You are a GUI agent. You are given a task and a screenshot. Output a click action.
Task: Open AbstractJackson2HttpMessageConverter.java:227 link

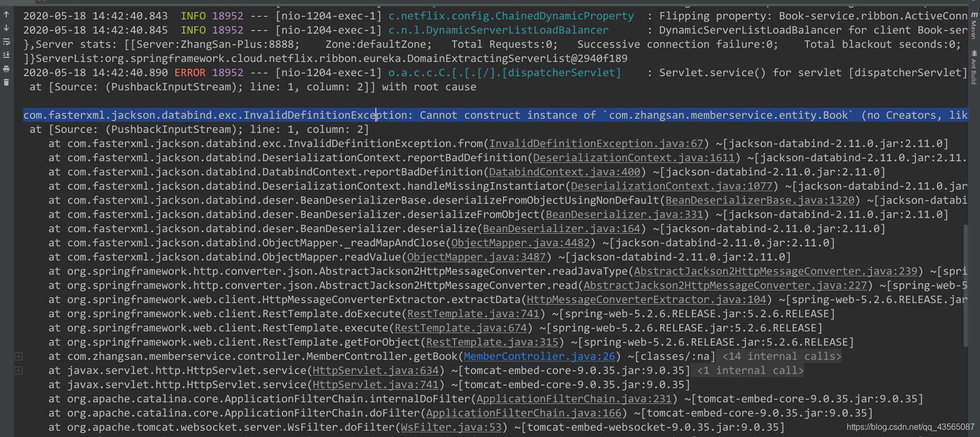point(725,285)
